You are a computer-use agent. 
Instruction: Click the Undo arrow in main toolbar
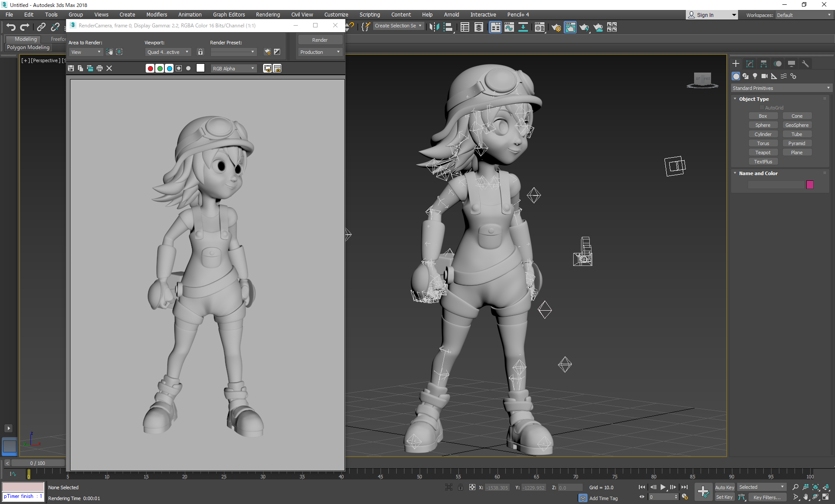pyautogui.click(x=11, y=27)
